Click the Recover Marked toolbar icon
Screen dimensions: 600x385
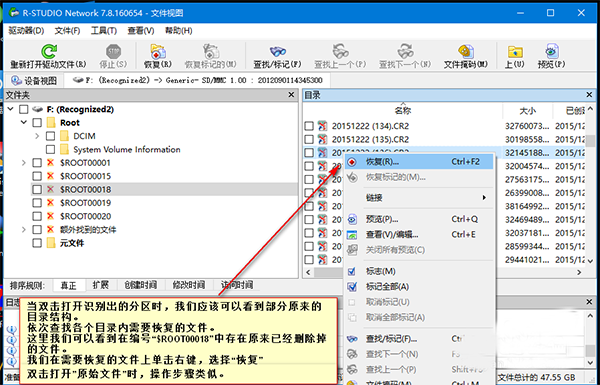(x=211, y=51)
